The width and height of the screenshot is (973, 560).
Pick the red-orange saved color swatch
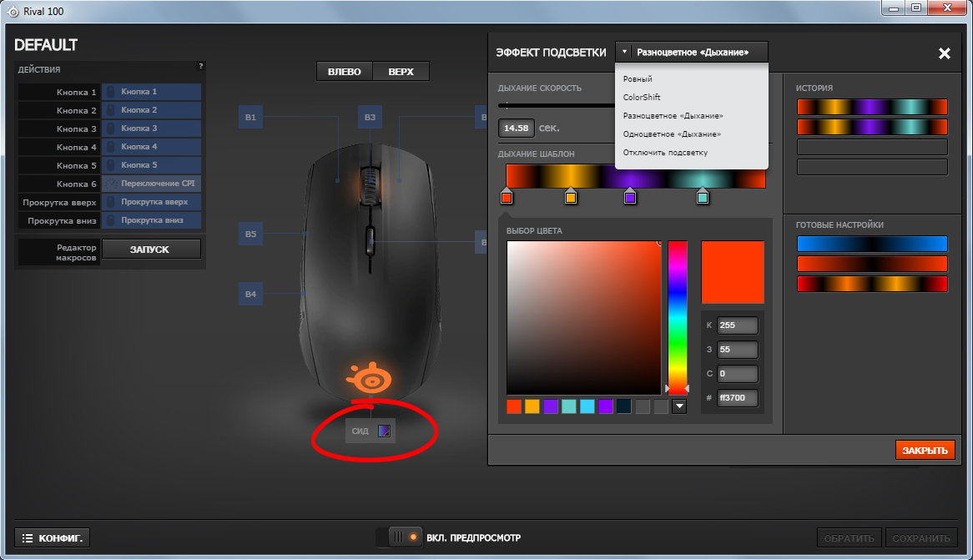514,406
